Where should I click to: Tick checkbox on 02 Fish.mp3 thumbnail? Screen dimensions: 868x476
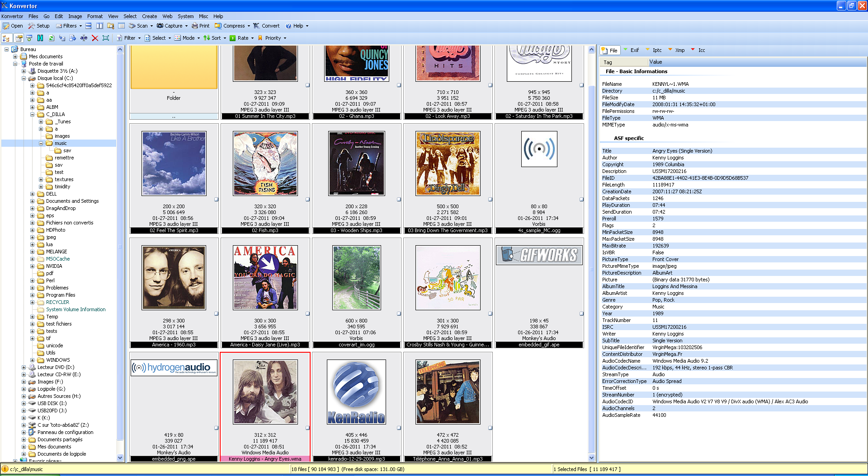[x=308, y=199]
